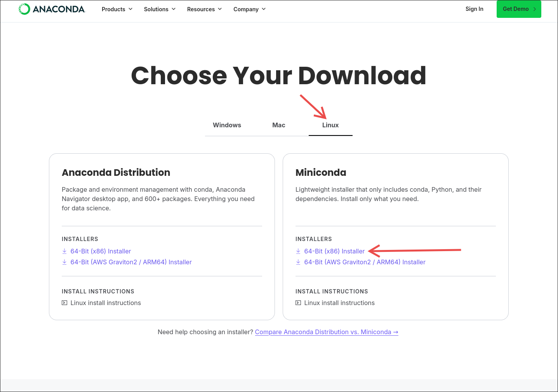Click terminal icon under Miniconda install instructions
The height and width of the screenshot is (392, 558).
tap(298, 303)
